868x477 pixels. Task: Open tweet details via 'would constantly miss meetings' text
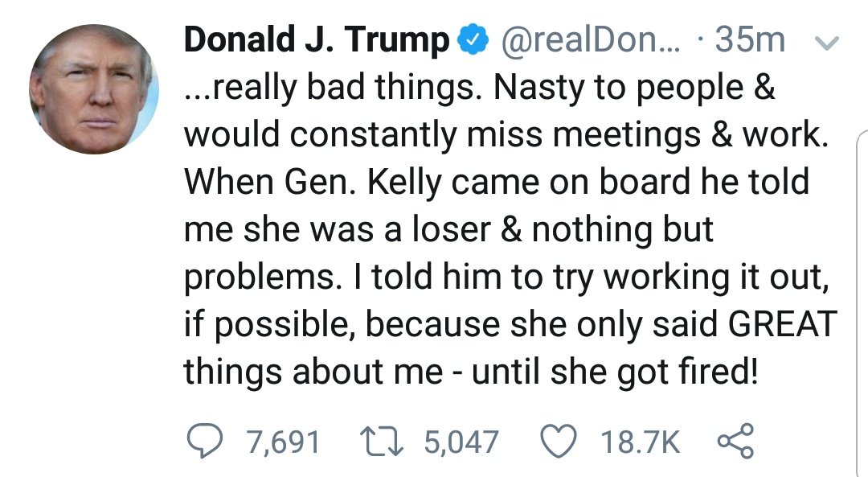362,134
